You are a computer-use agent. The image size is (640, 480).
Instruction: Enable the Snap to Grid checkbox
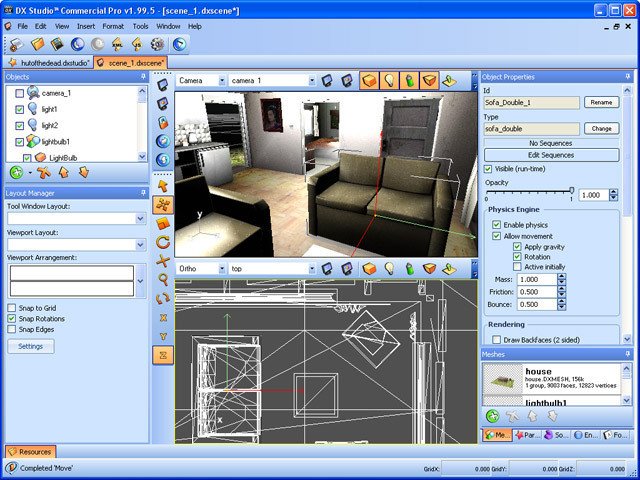tap(12, 308)
